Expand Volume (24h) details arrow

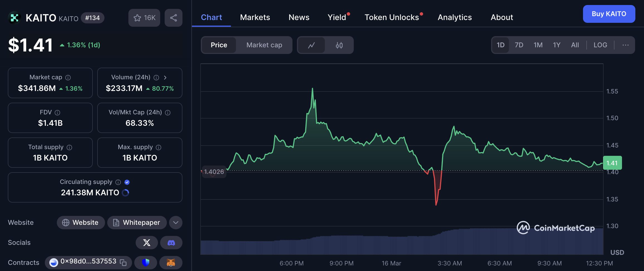[165, 78]
